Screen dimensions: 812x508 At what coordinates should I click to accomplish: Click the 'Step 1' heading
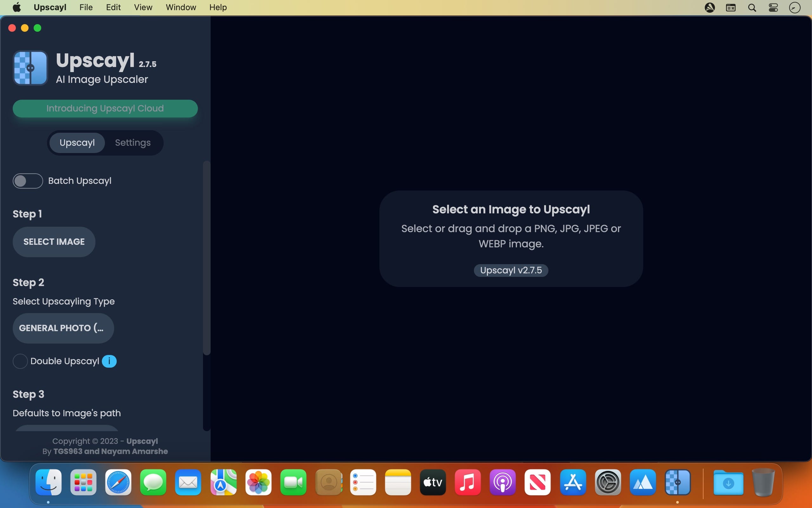tap(27, 214)
